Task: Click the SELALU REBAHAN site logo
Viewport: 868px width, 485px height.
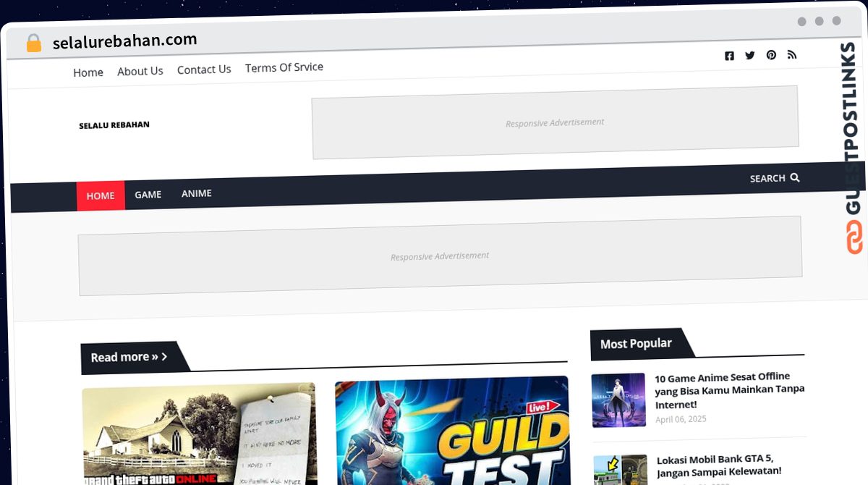Action: point(114,125)
